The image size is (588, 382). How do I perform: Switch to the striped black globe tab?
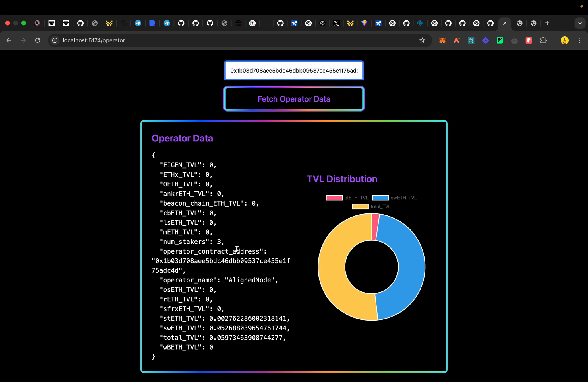[x=238, y=23]
